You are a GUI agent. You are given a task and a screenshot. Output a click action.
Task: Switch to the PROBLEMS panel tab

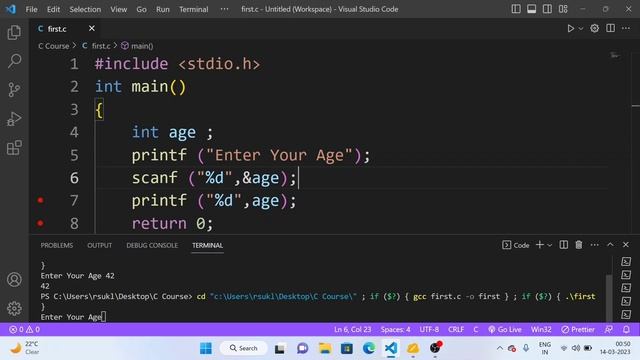[x=57, y=245]
